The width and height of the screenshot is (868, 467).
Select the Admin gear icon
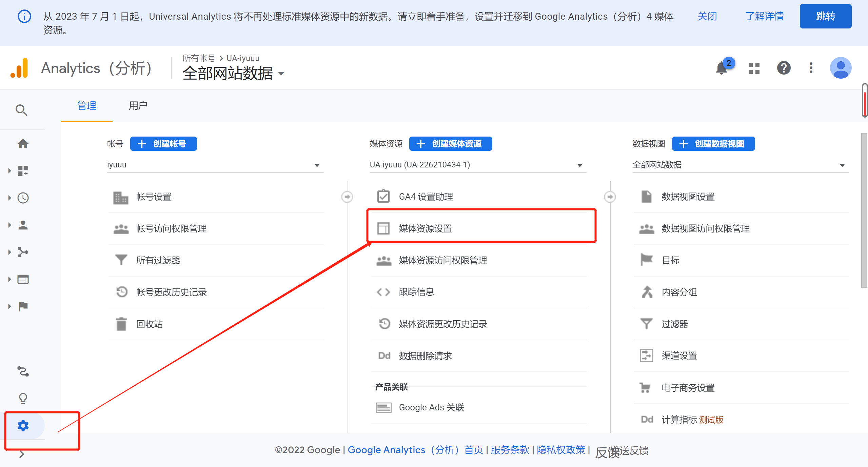22,426
